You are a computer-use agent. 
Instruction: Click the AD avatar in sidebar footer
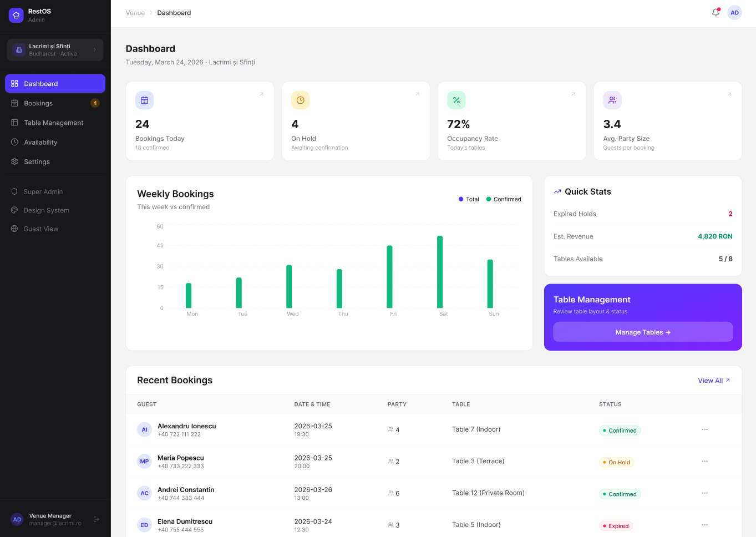tap(17, 519)
